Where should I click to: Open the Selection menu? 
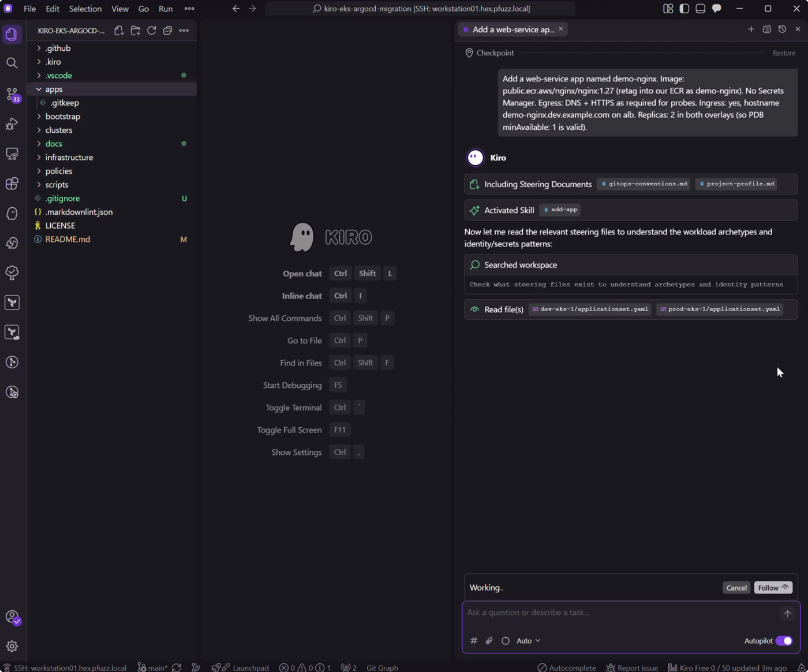tap(85, 9)
